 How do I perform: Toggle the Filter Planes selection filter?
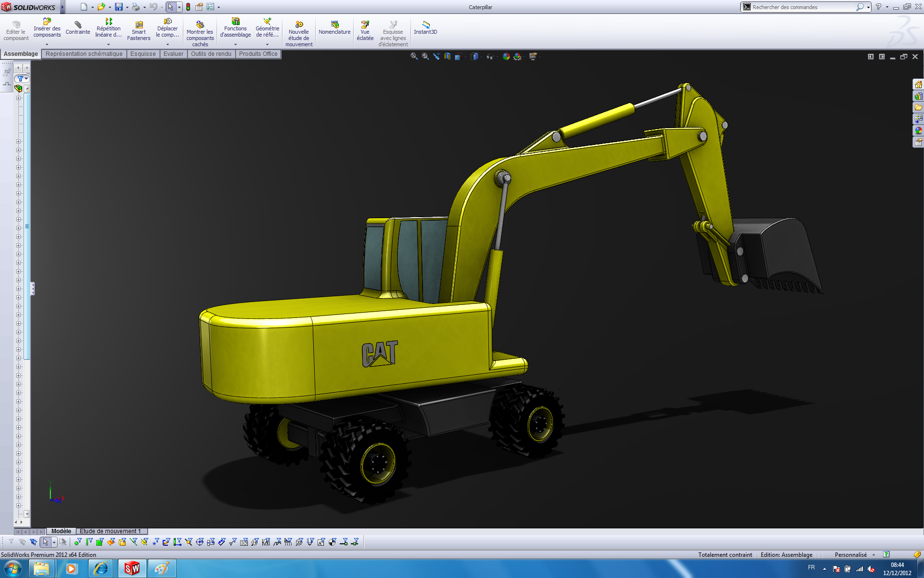pos(144,542)
